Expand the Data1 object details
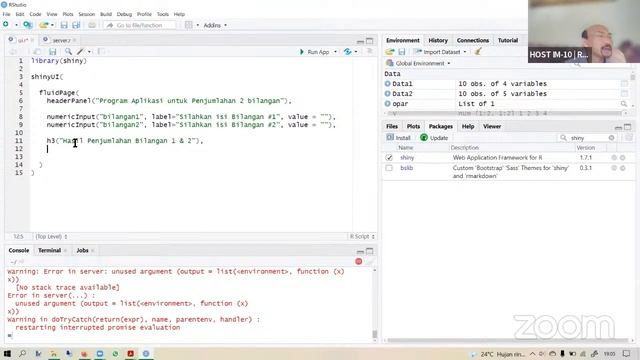This screenshot has width=640, height=360. coord(387,84)
